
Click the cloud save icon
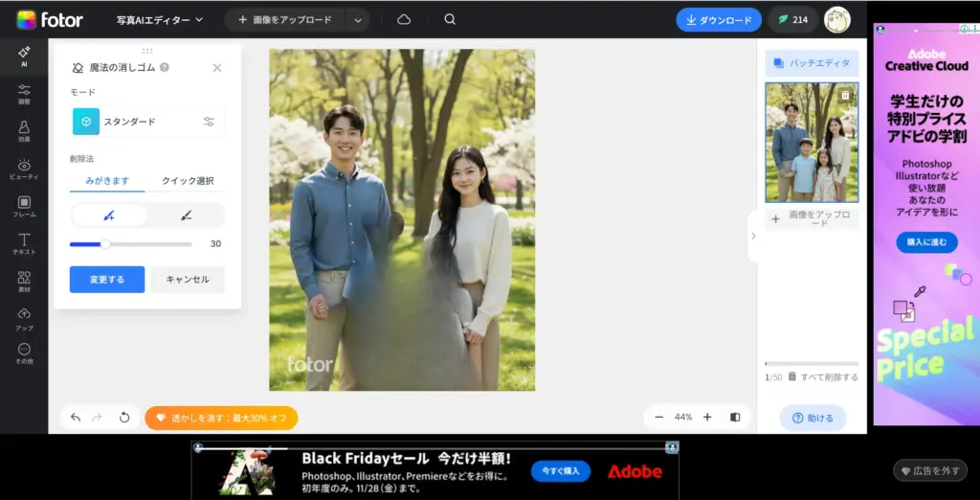point(404,19)
